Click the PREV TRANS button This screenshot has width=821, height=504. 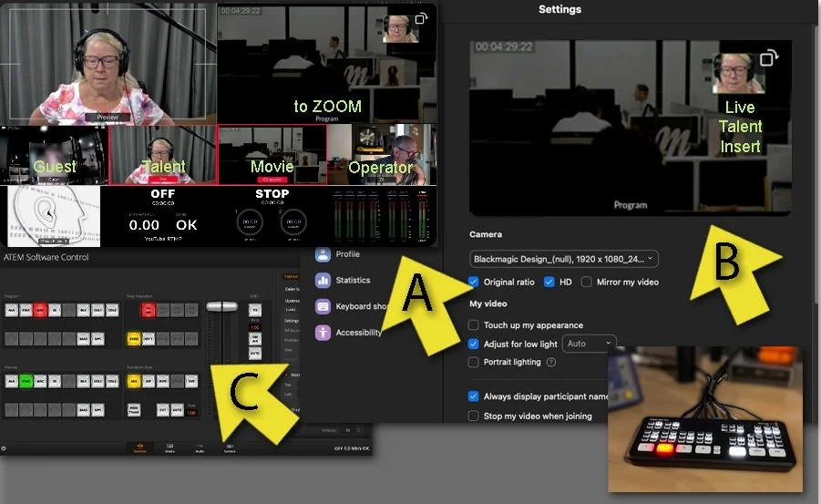(134, 410)
